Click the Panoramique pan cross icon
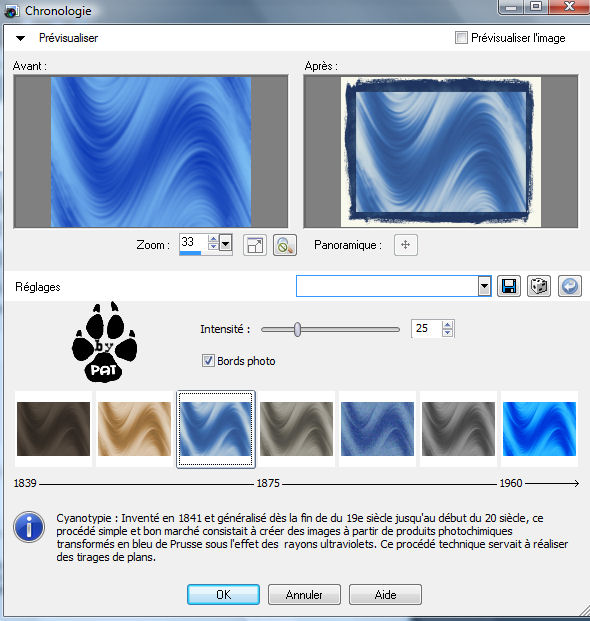The image size is (590, 621). tap(405, 245)
